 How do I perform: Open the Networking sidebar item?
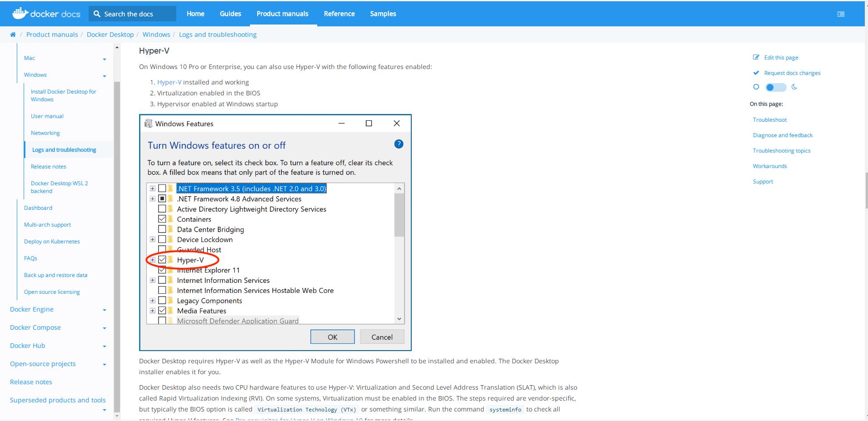pyautogui.click(x=45, y=133)
